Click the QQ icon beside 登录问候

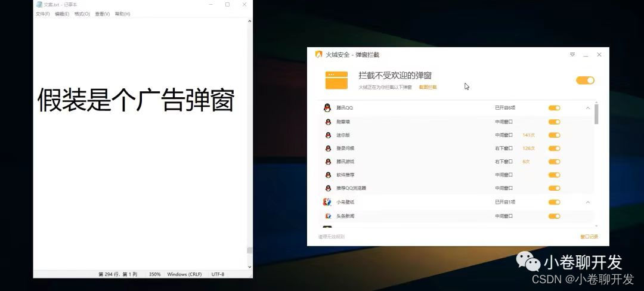328,148
